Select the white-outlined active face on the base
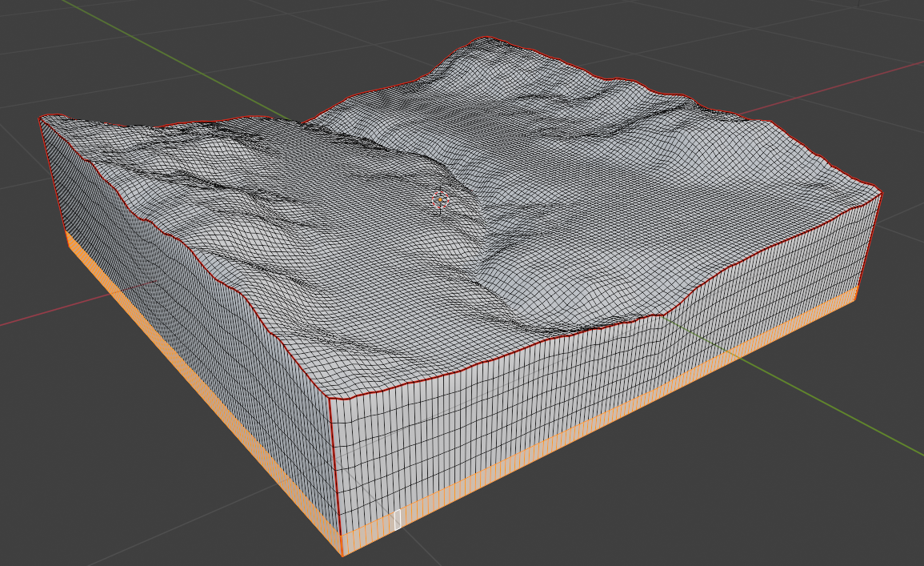The image size is (924, 566). [x=398, y=519]
